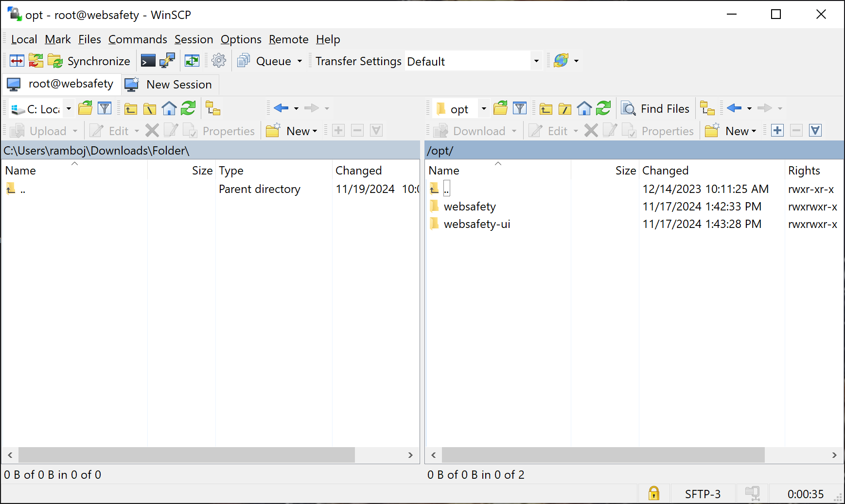Open the Transfer Settings Default combo box
Image resolution: width=845 pixels, height=504 pixels.
pos(473,61)
